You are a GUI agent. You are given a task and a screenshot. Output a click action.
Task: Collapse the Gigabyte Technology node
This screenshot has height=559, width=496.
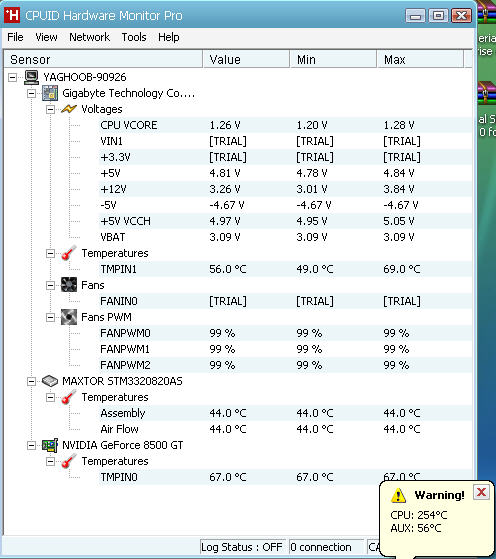[x=31, y=93]
